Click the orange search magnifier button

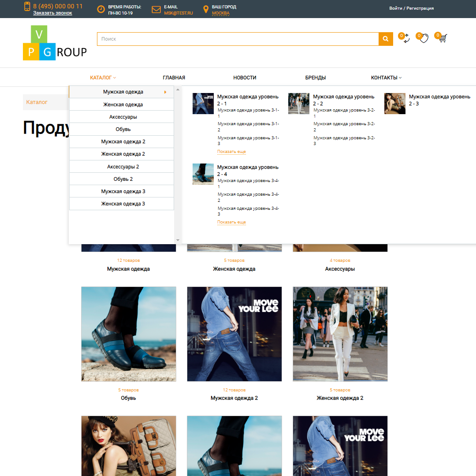coord(386,39)
